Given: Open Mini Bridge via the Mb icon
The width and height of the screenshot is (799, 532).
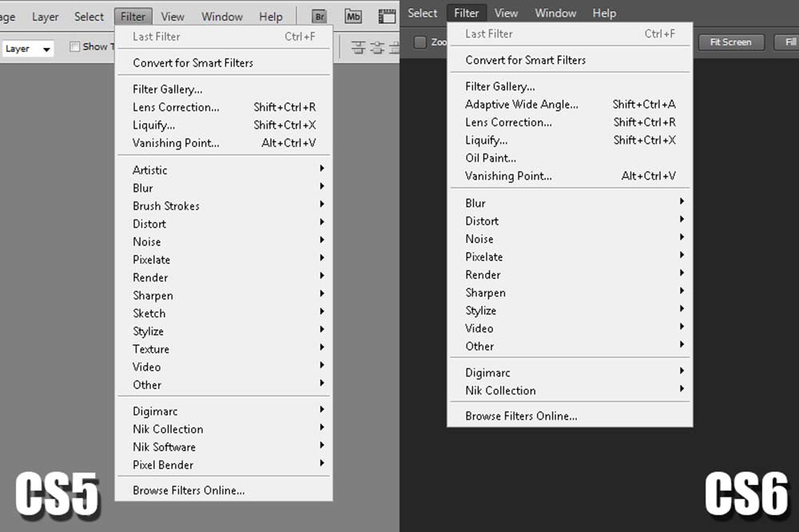Looking at the screenshot, I should point(353,16).
